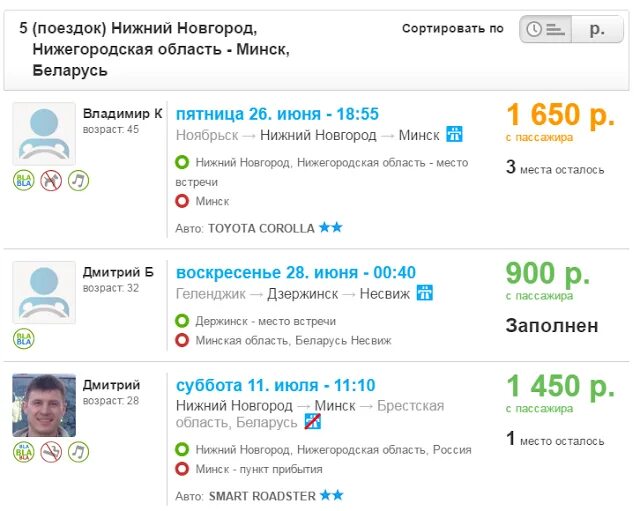The image size is (640, 511).
Task: Click the 900 р. price
Action: (547, 274)
